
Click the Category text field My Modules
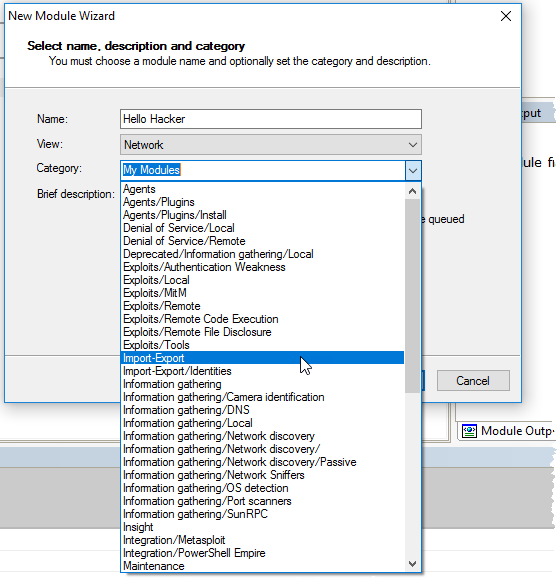click(263, 171)
